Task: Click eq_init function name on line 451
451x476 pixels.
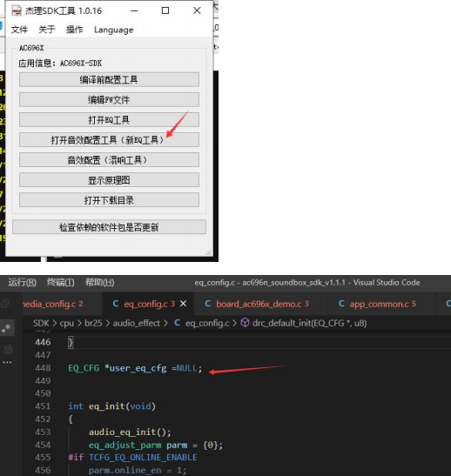Action: 106,406
